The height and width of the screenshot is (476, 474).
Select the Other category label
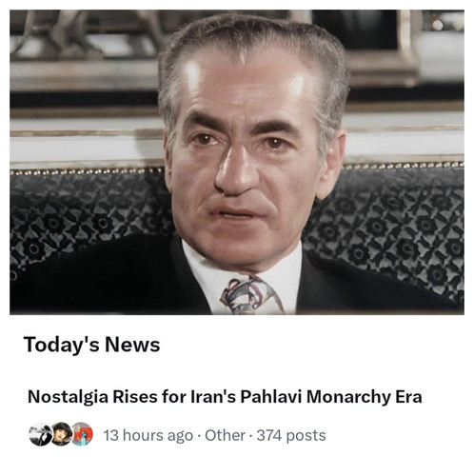225,435
